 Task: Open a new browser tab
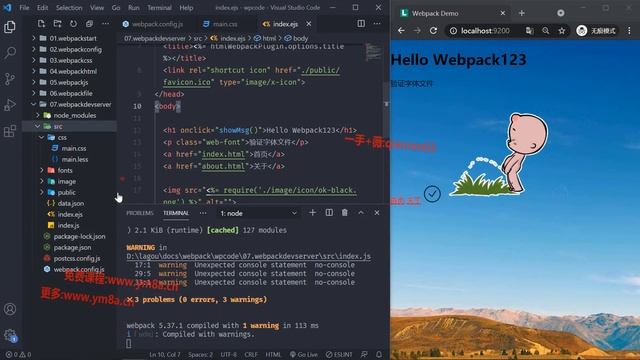click(x=522, y=13)
